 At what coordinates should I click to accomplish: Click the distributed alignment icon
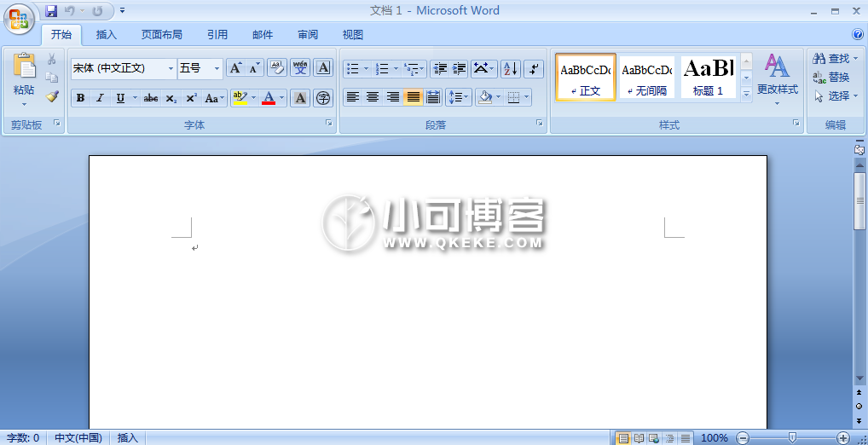tap(433, 97)
